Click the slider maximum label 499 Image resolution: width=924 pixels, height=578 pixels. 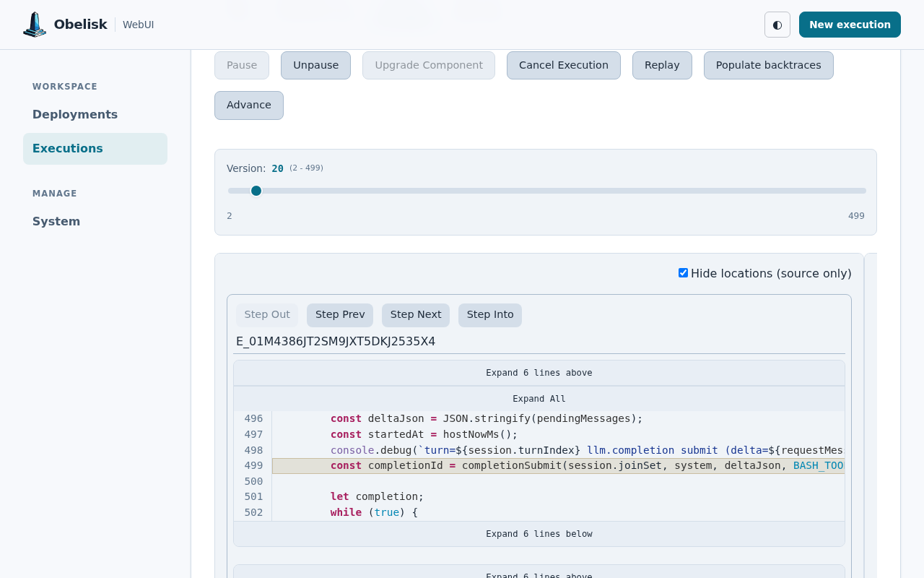tap(856, 216)
